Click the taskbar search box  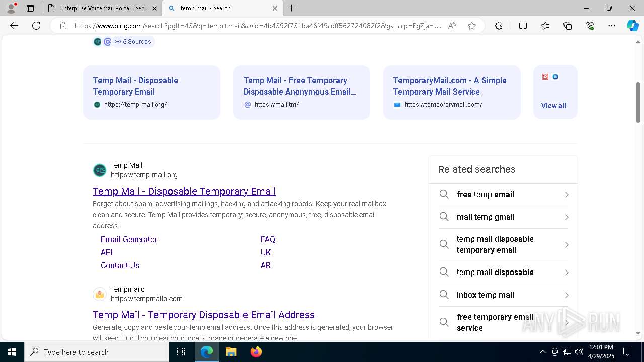point(97,352)
